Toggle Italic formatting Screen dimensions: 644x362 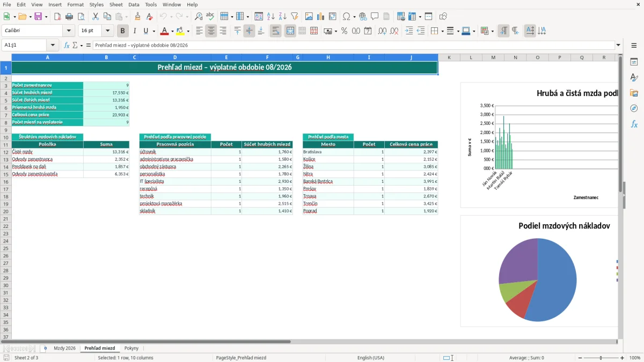pos(135,31)
